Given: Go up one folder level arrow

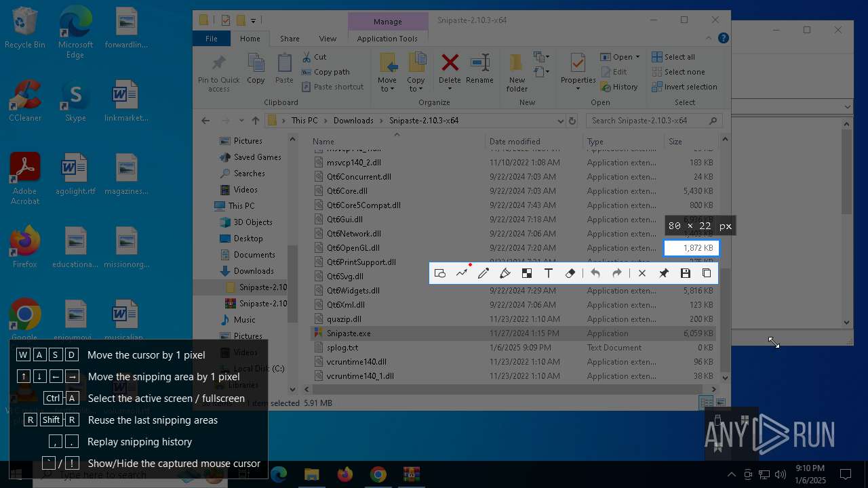Looking at the screenshot, I should pos(255,121).
